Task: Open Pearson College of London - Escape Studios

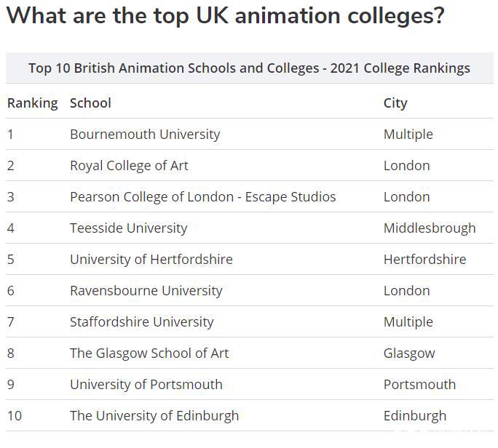Action: (202, 197)
